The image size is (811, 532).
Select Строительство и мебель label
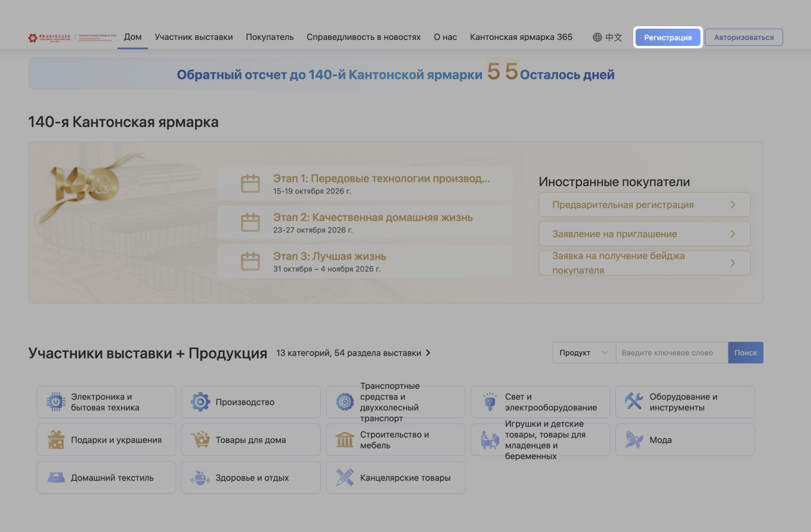(395, 440)
